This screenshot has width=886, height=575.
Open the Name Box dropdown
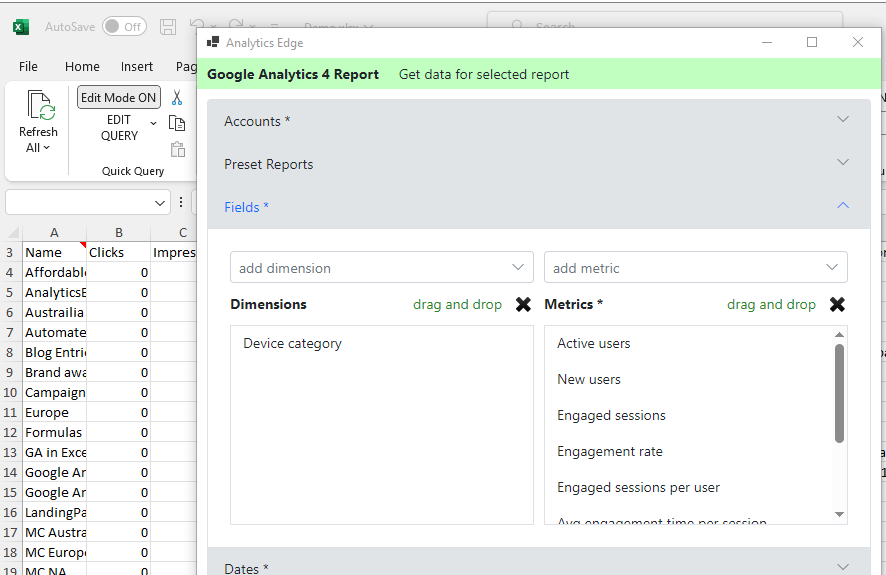click(160, 202)
